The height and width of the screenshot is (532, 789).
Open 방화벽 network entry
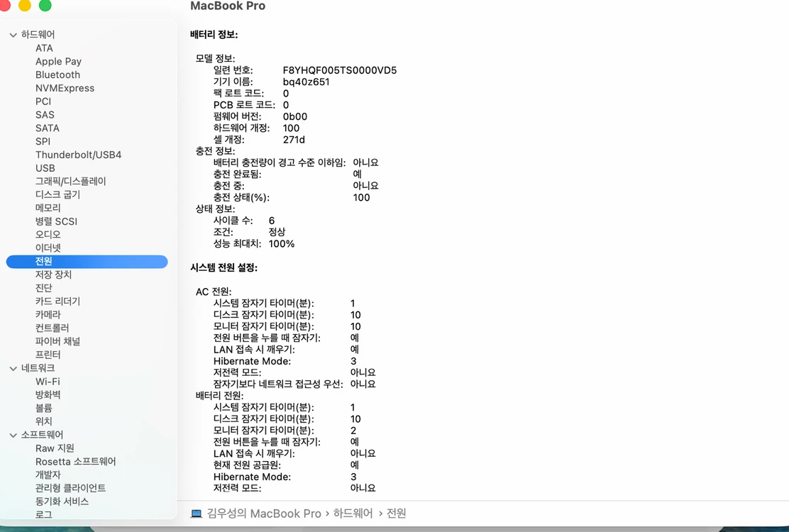coord(48,394)
